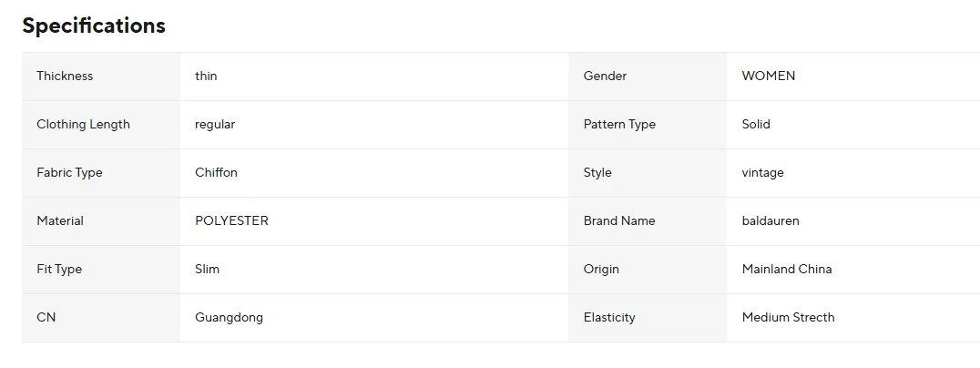Click the WOMEN gender value

click(769, 77)
